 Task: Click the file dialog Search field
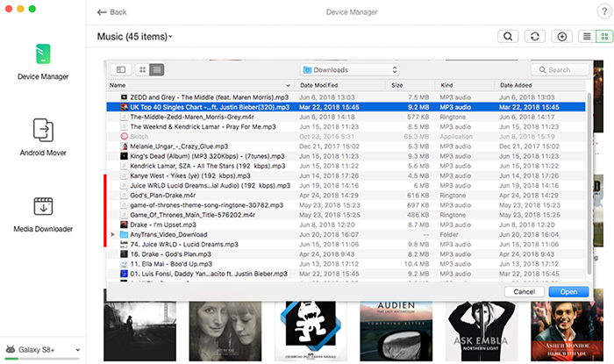coord(560,69)
